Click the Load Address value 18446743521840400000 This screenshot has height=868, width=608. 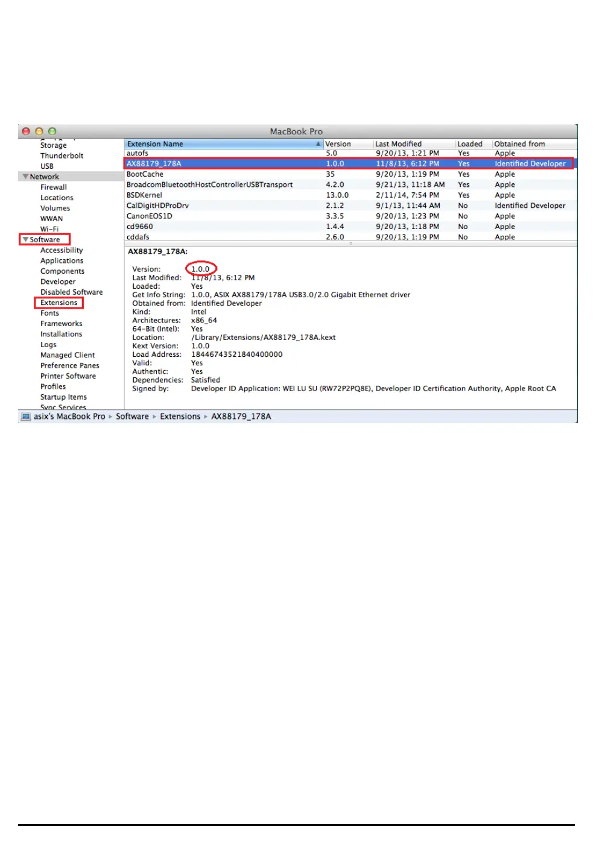click(x=236, y=354)
